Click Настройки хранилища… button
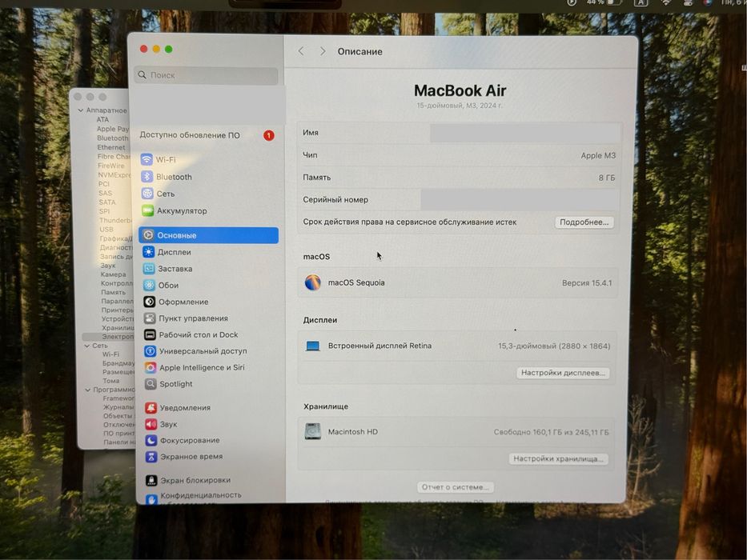Screen dimensions: 747x560 [558, 458]
